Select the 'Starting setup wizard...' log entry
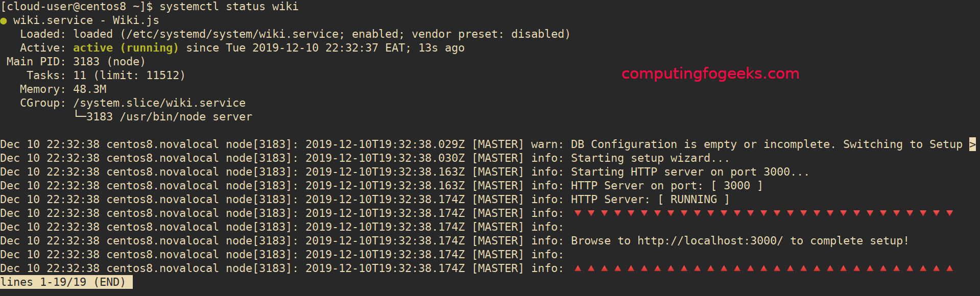This screenshot has height=296, width=980. [x=650, y=158]
